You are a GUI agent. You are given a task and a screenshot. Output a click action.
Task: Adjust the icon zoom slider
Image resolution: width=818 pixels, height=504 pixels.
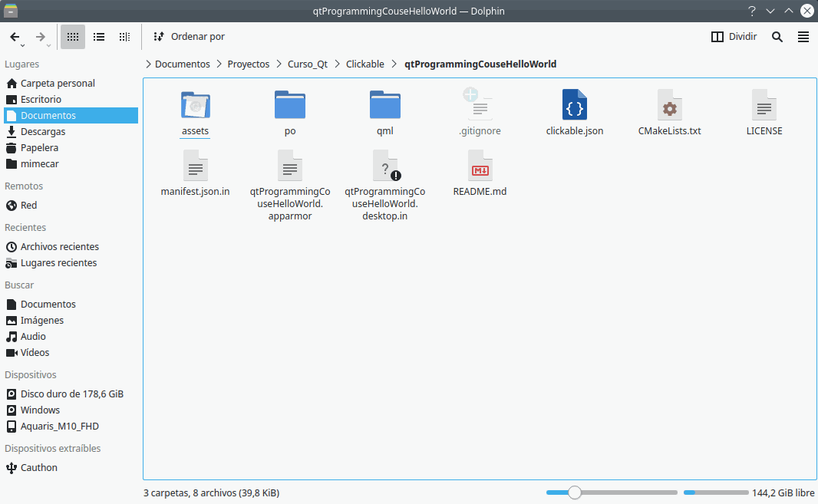(x=575, y=492)
